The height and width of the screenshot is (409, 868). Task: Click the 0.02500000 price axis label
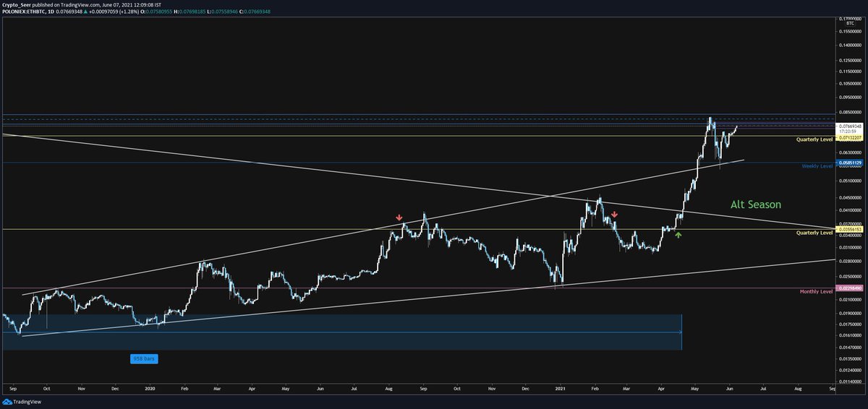point(850,277)
